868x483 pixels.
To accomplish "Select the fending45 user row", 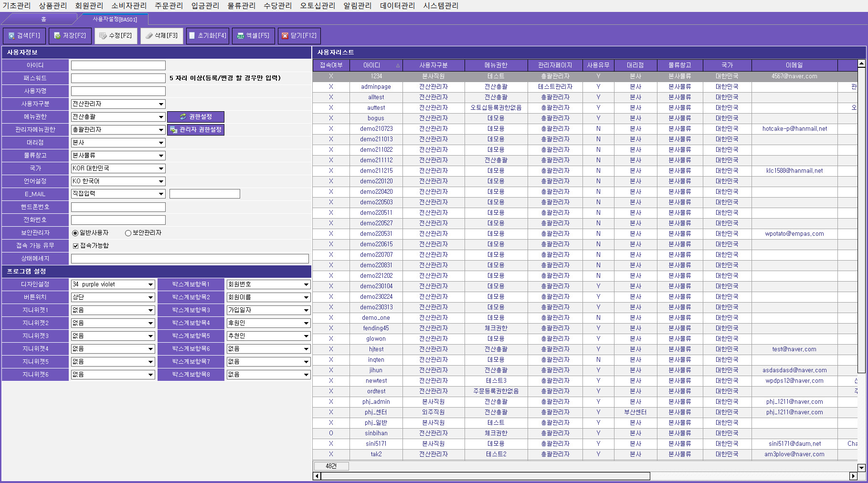I will (585, 328).
